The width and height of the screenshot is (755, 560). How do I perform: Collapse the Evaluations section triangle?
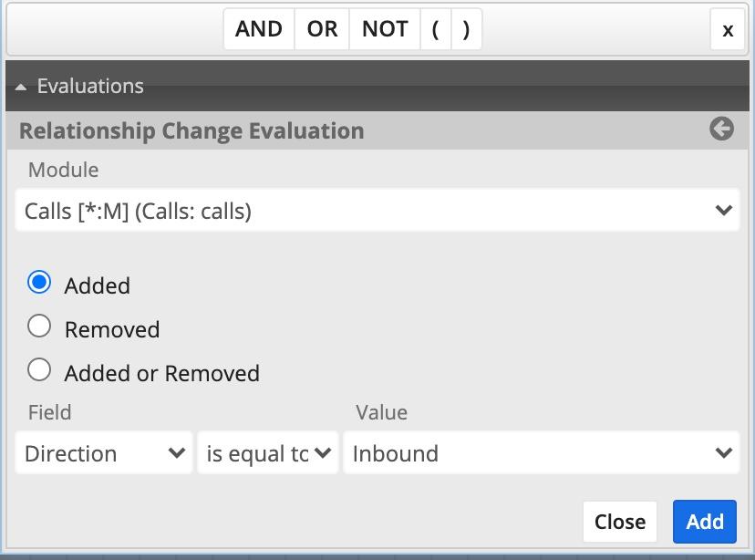point(21,87)
